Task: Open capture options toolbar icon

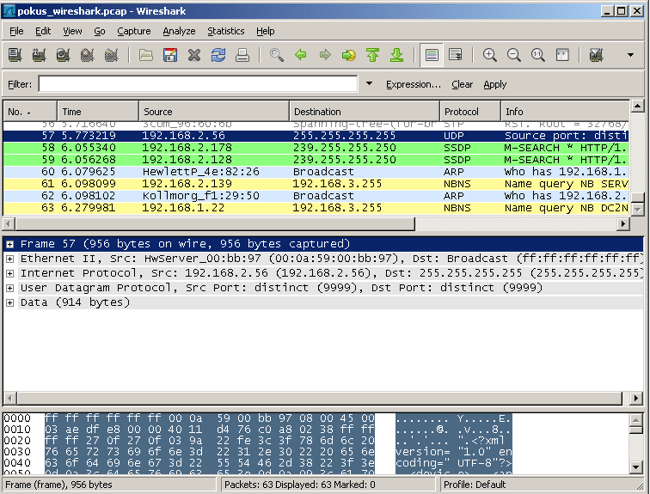Action: (39, 55)
